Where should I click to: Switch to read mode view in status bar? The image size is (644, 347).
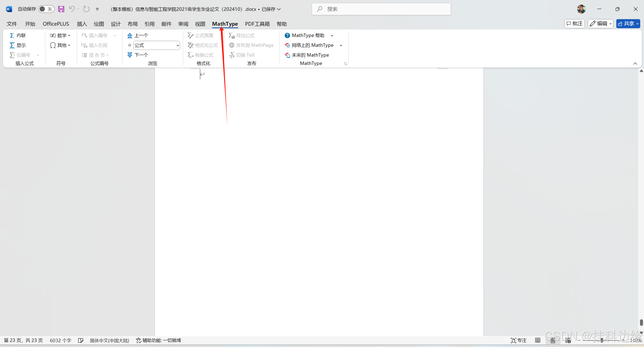538,340
